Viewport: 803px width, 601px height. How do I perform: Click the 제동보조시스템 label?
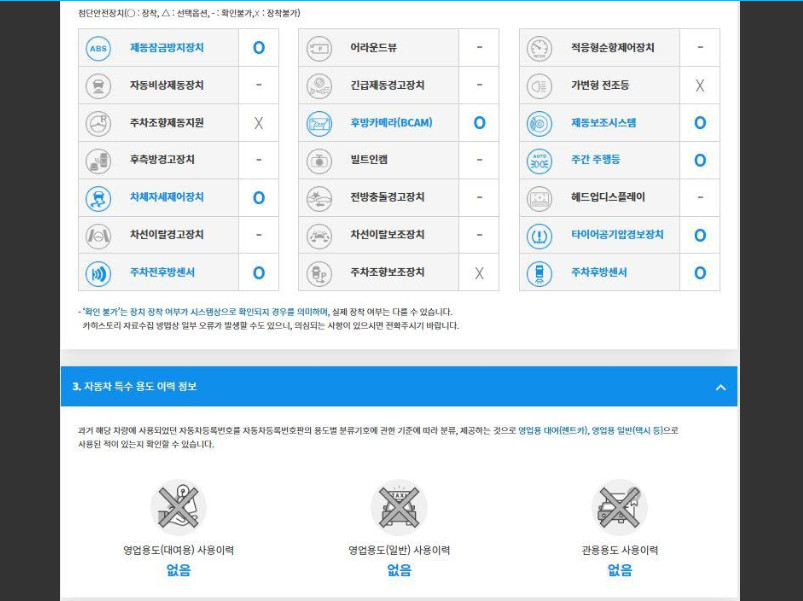point(603,123)
